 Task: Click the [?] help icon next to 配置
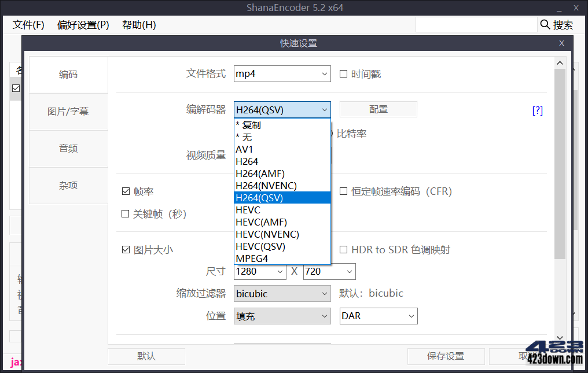(x=537, y=110)
